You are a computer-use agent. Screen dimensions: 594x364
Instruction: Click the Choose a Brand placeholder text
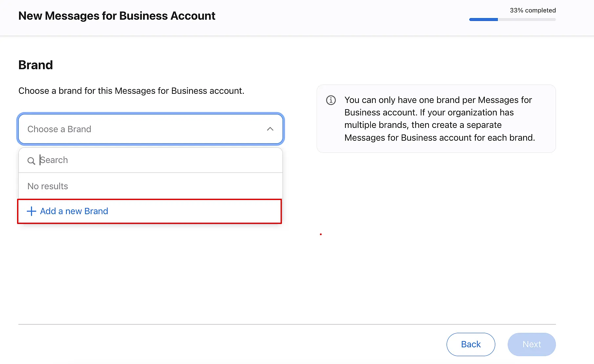click(59, 129)
